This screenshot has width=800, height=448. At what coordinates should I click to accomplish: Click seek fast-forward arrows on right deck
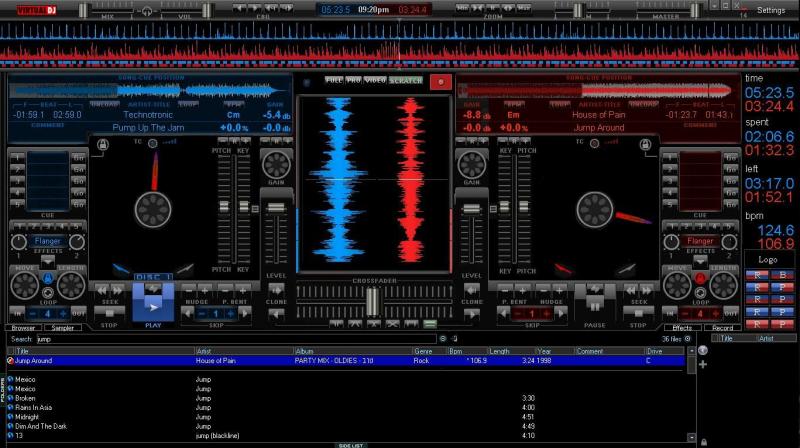[x=646, y=290]
